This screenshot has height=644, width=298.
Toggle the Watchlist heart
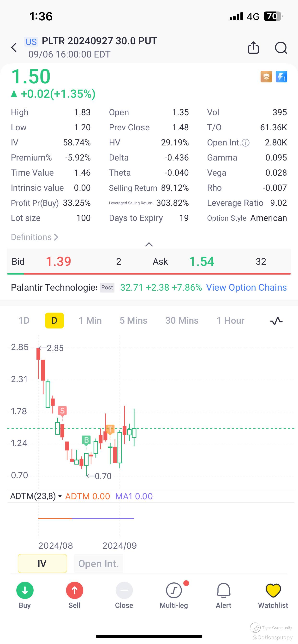pos(273,590)
